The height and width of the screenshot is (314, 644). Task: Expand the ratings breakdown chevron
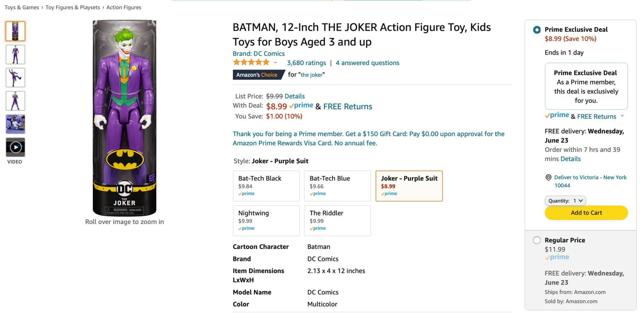click(275, 63)
